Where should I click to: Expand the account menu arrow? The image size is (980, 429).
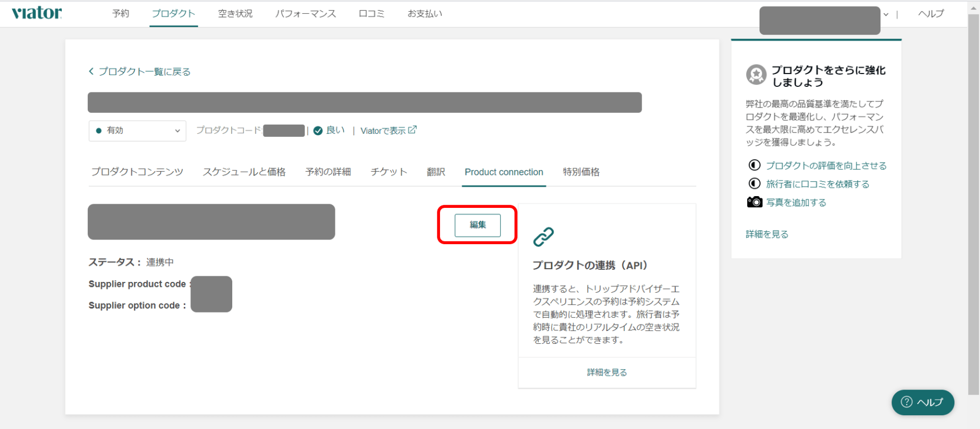[x=886, y=15]
